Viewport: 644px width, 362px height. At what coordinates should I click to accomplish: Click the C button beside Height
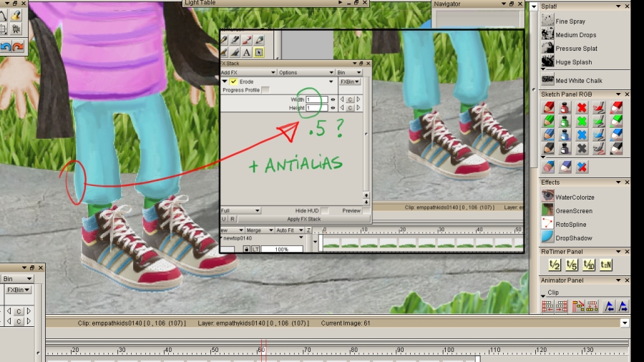350,108
